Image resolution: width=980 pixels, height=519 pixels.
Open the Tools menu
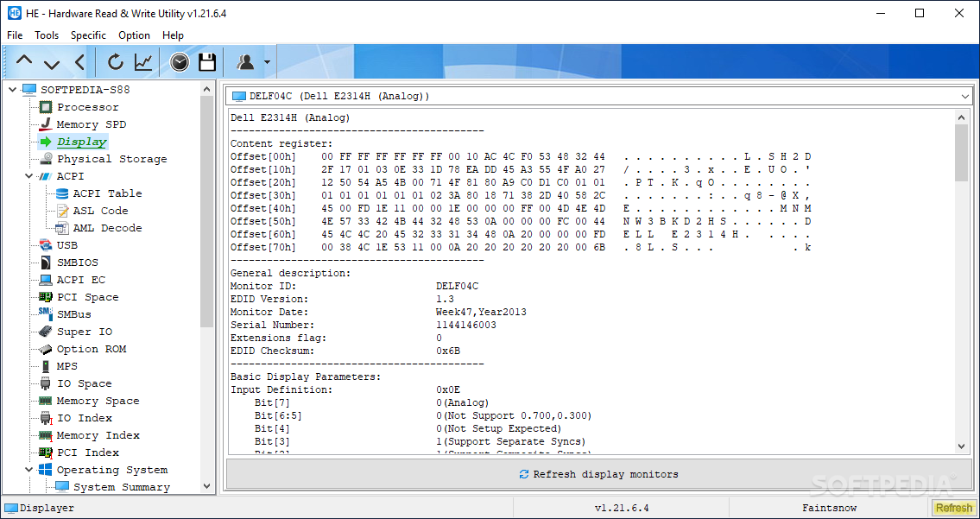coord(47,35)
